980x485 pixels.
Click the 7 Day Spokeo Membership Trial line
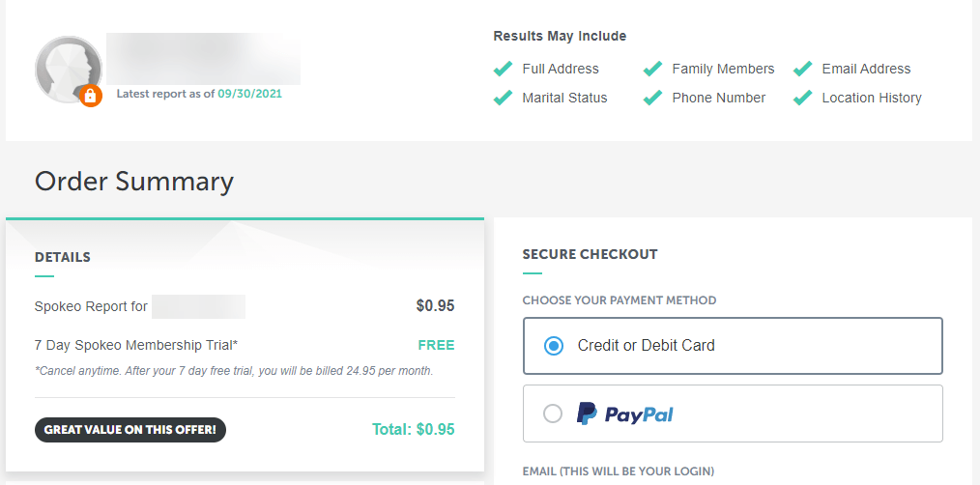pos(136,345)
